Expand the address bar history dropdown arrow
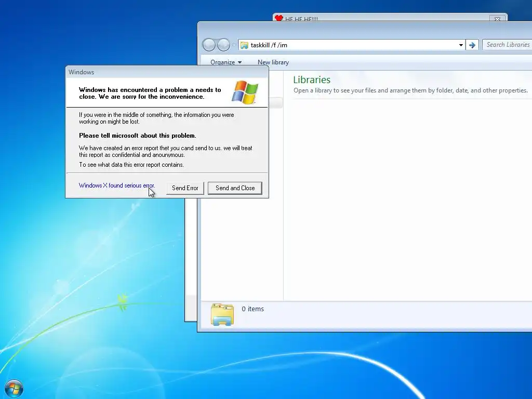 (x=461, y=45)
